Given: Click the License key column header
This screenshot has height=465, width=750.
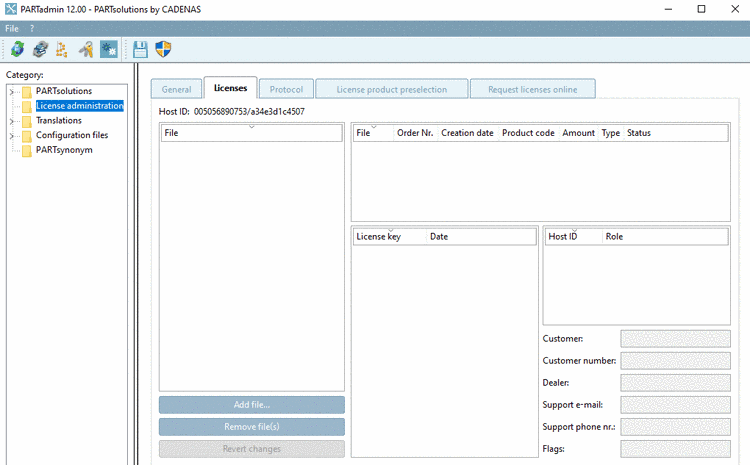Looking at the screenshot, I should pyautogui.click(x=389, y=237).
